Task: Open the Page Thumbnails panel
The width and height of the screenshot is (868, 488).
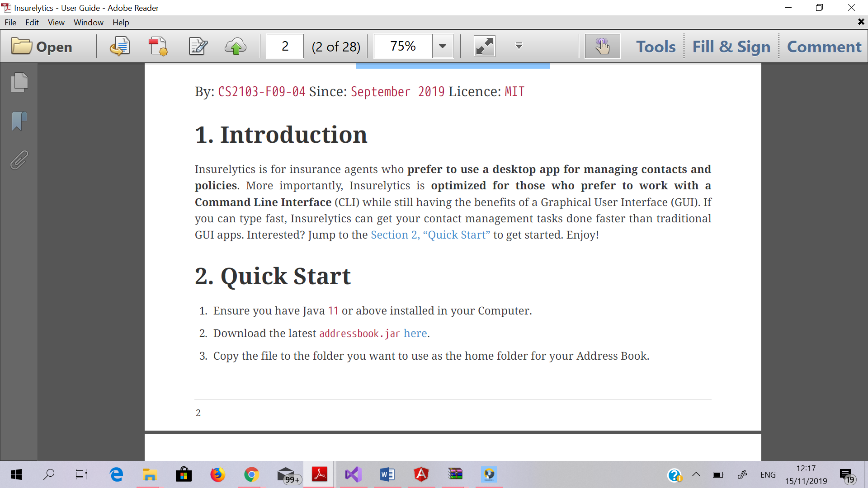Action: click(18, 82)
